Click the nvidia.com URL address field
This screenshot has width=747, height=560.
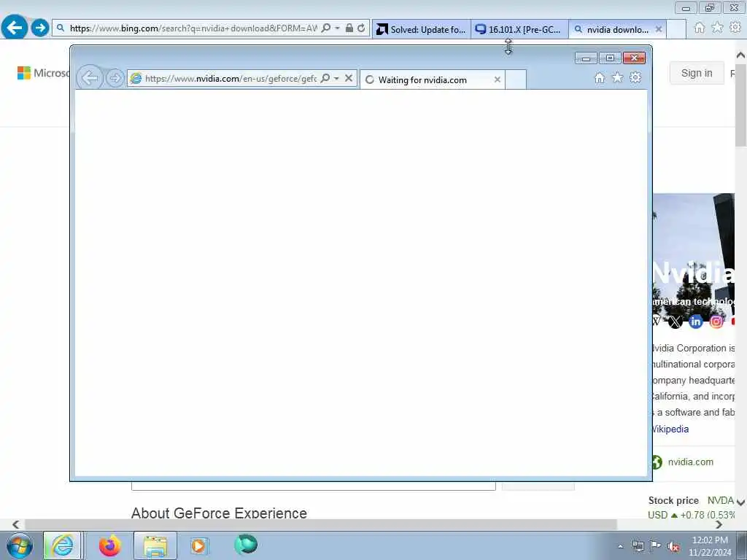click(x=231, y=79)
